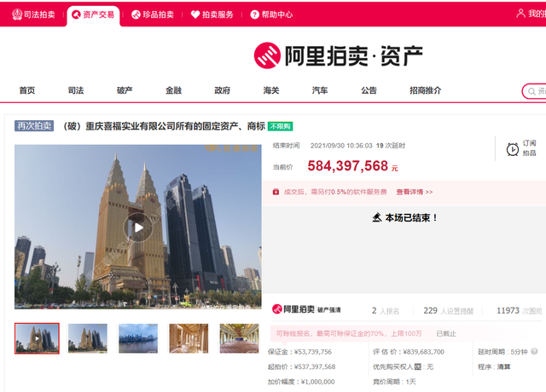Open 汽车 navigation item
The height and width of the screenshot is (392, 546).
coord(320,90)
